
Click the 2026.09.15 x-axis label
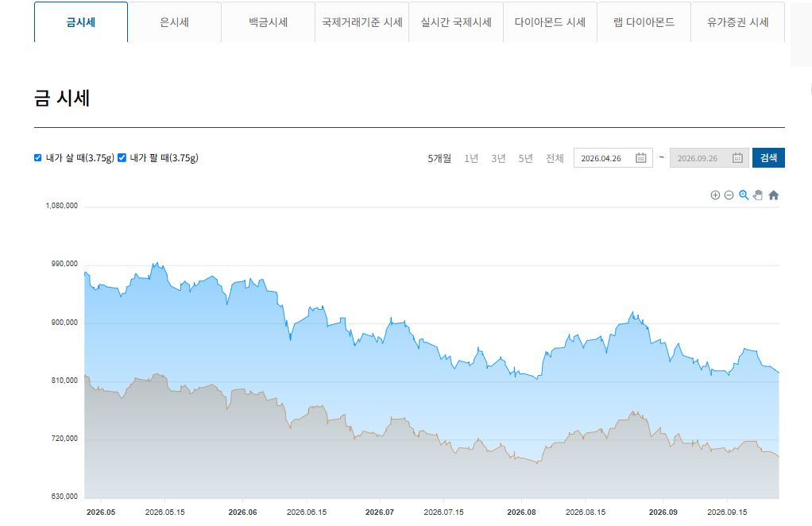727,512
